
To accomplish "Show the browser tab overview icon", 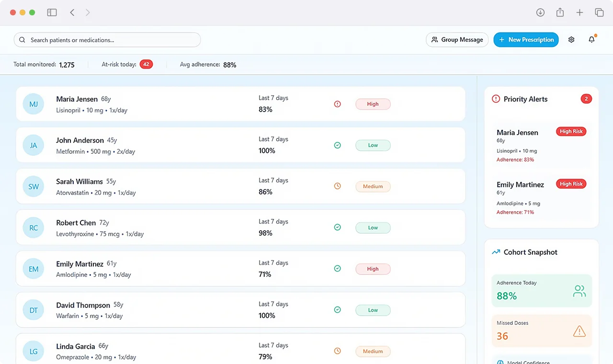I will pyautogui.click(x=599, y=12).
